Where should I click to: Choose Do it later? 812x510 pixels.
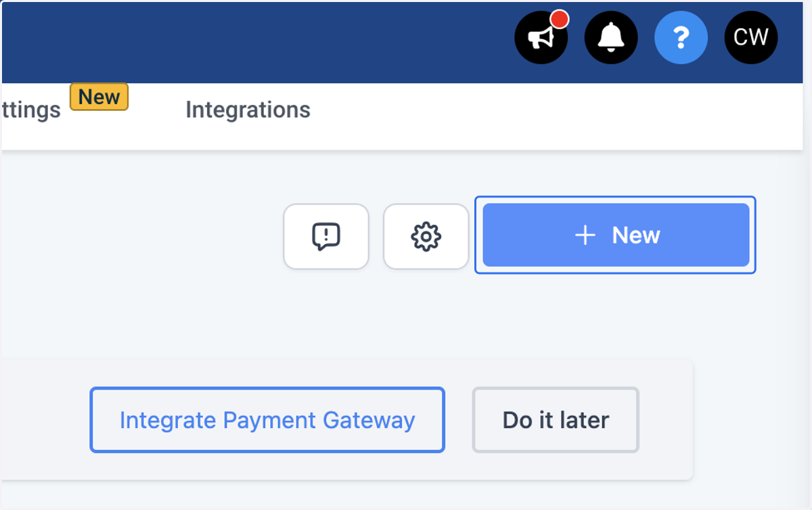556,420
